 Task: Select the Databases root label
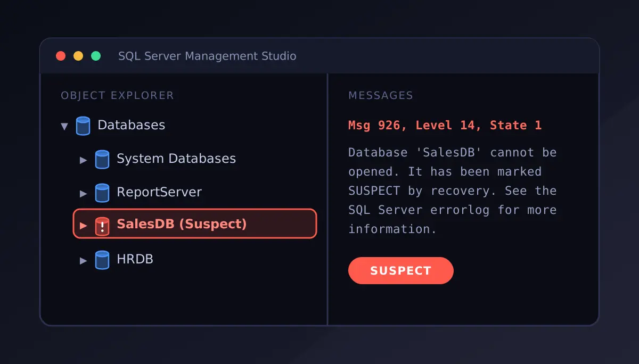(132, 125)
